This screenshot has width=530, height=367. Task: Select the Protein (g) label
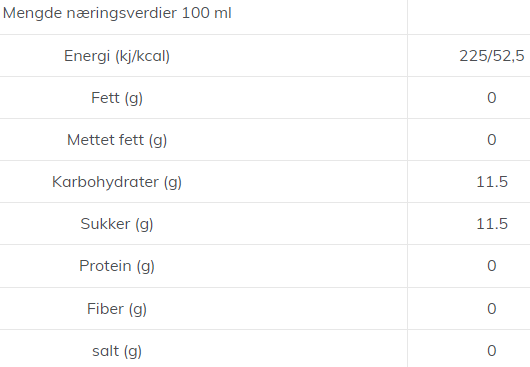[x=117, y=266]
